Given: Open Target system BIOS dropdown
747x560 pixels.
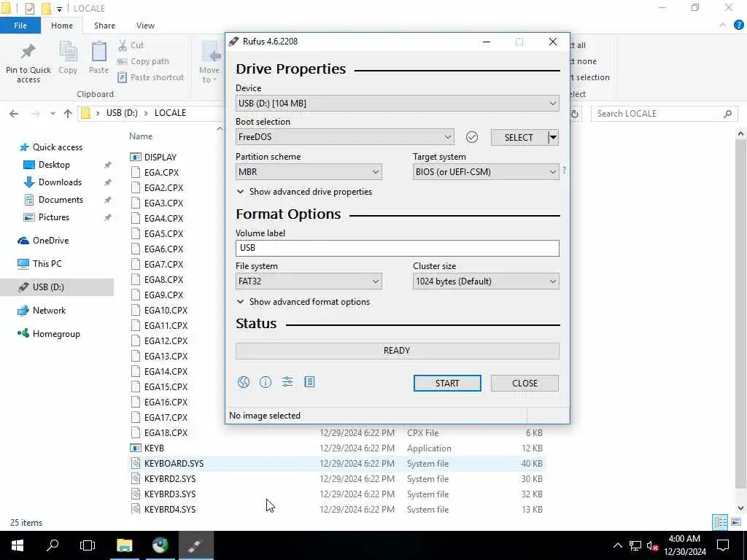Looking at the screenshot, I should click(x=486, y=172).
